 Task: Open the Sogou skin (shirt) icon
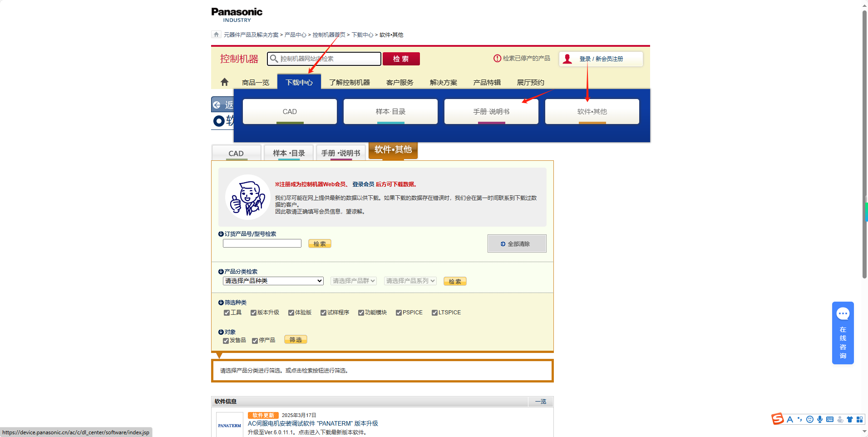coord(849,419)
